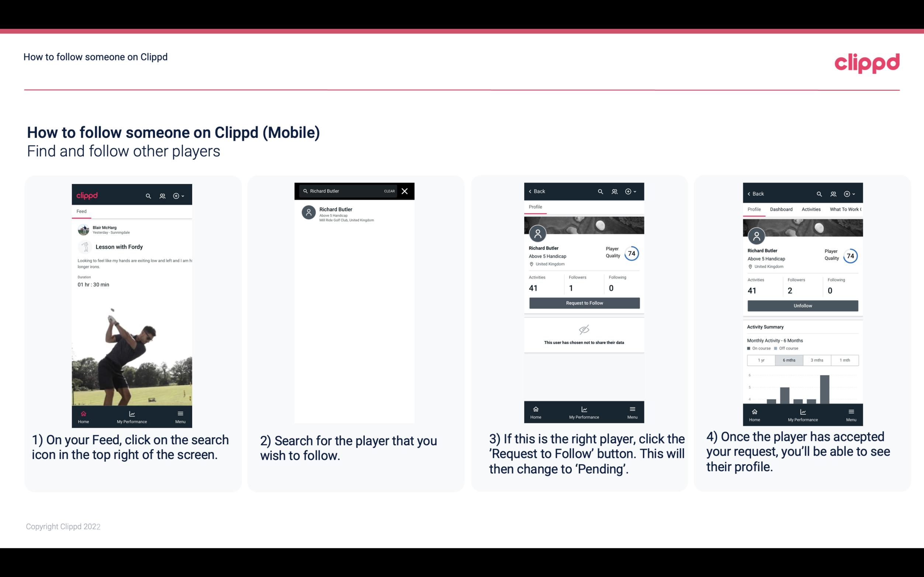
Task: Click the 'Request to Follow' button
Action: click(x=584, y=302)
